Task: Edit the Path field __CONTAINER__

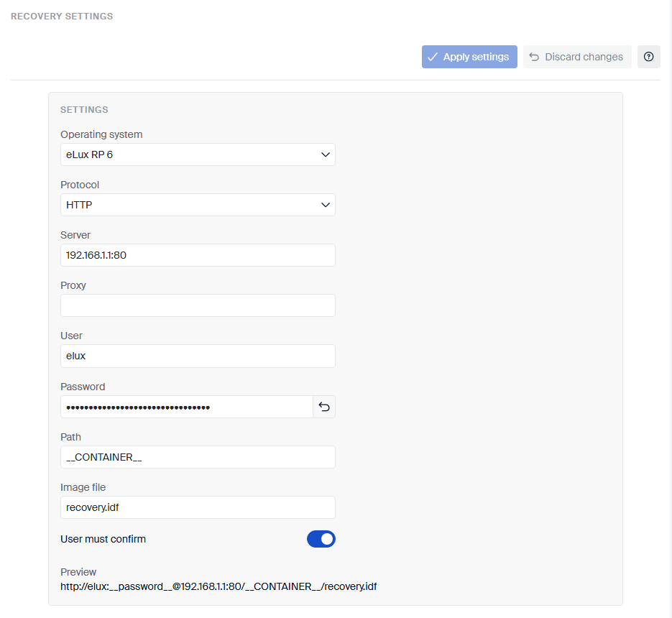Action: point(198,457)
